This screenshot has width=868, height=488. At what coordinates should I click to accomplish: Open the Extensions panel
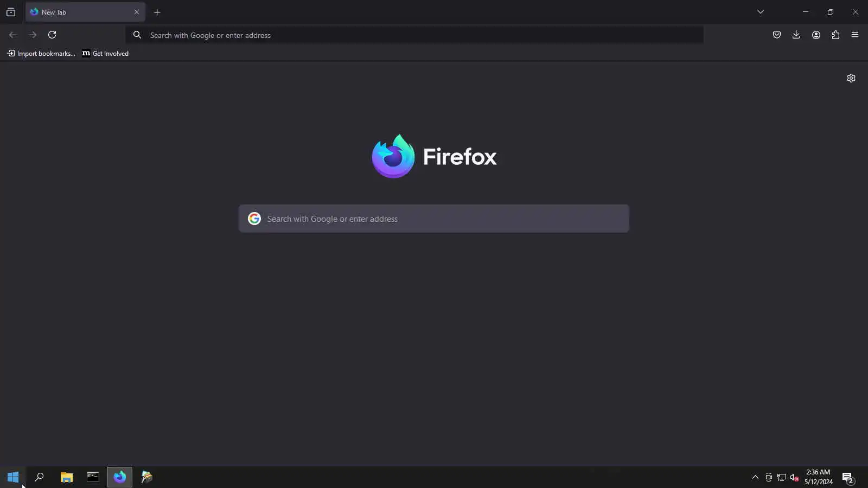pos(835,35)
